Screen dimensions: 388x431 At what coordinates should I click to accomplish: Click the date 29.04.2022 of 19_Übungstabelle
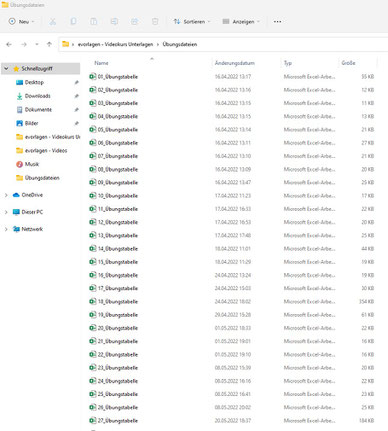point(233,315)
